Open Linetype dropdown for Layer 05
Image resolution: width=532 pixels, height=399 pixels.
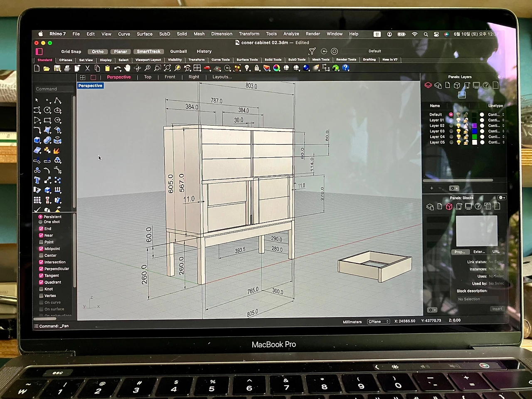pyautogui.click(x=496, y=142)
